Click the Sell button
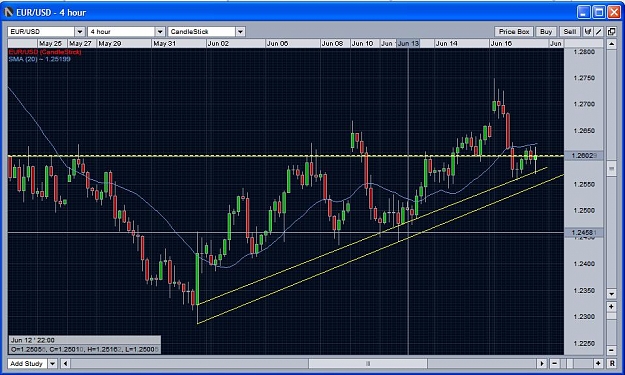625x375 pixels. click(570, 31)
